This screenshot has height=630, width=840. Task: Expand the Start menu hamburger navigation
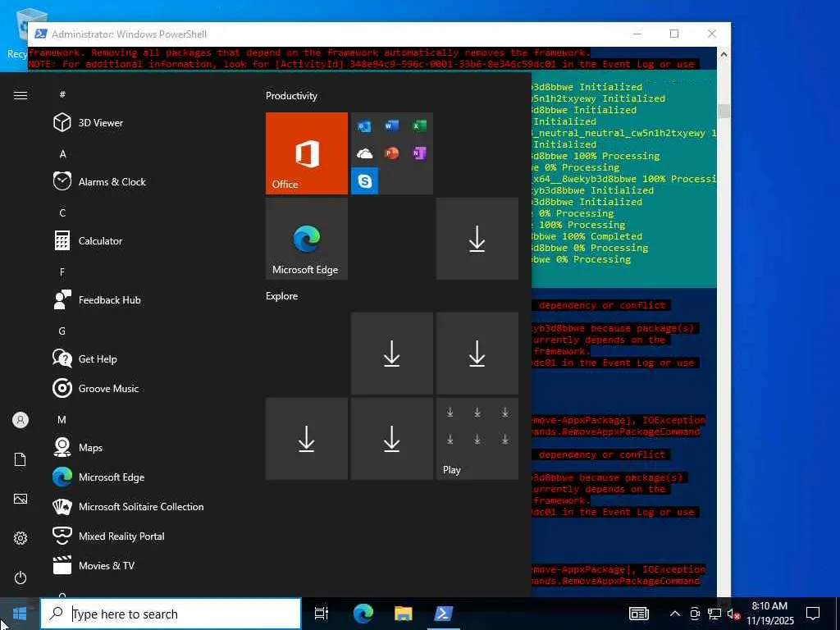pyautogui.click(x=21, y=95)
